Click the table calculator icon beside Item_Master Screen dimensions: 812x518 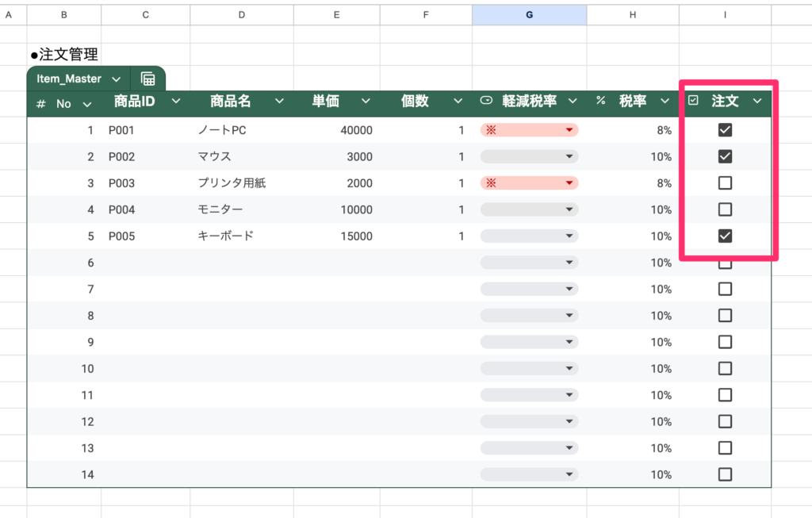(x=147, y=79)
